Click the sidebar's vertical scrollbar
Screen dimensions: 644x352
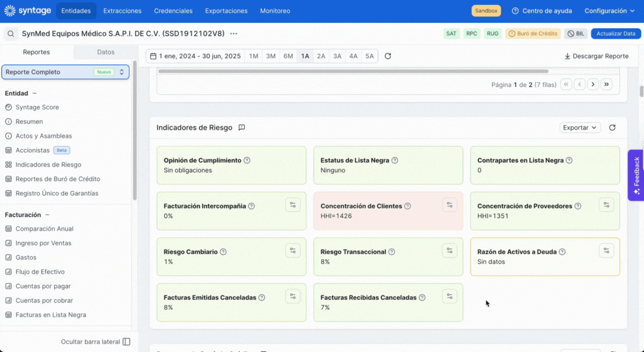(x=134, y=132)
